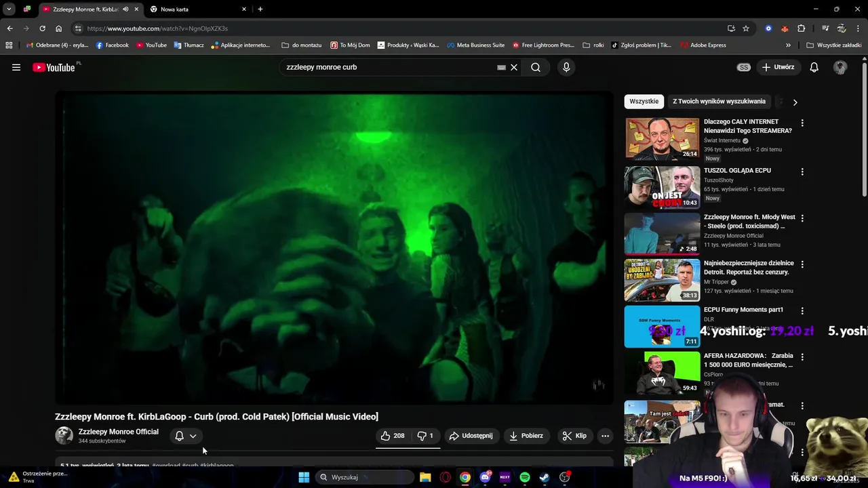Open a new browser tab with plus
Viewport: 868px width, 488px height.
[260, 9]
